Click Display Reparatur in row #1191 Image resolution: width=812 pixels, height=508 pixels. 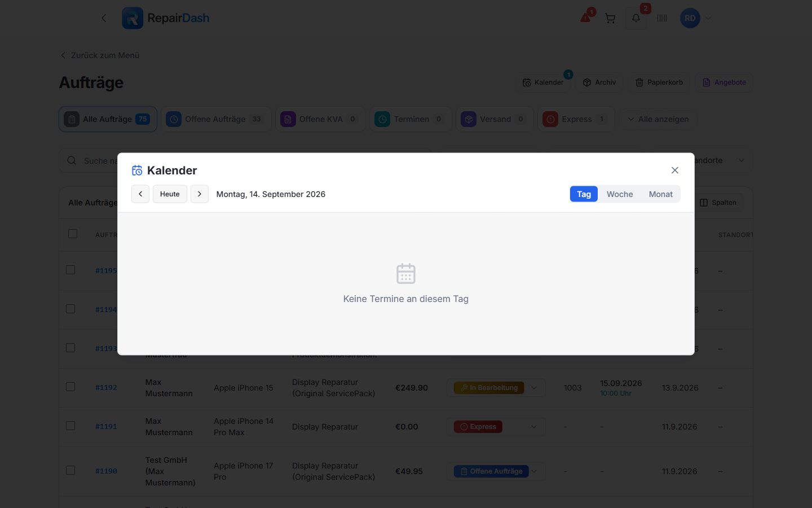325,427
